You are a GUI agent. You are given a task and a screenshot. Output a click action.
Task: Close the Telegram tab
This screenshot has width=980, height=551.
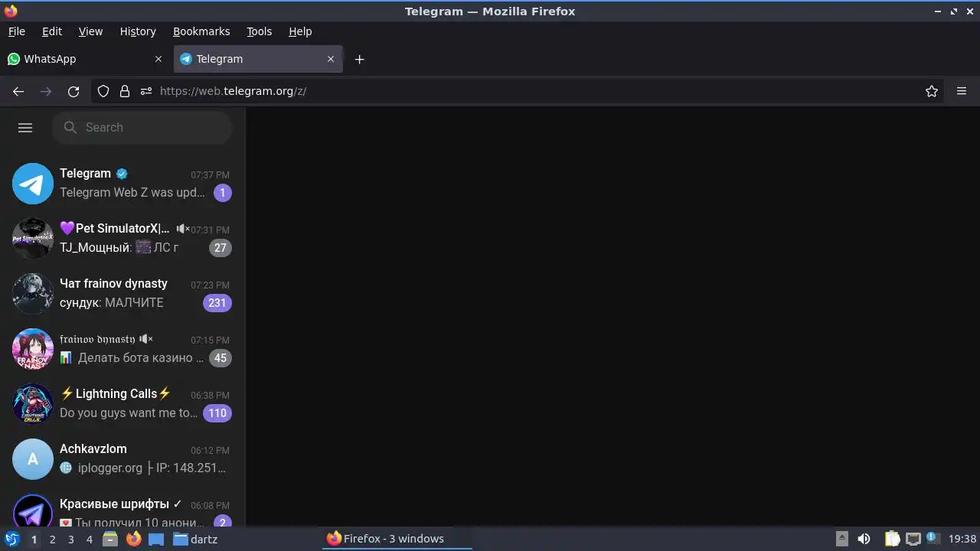331,59
